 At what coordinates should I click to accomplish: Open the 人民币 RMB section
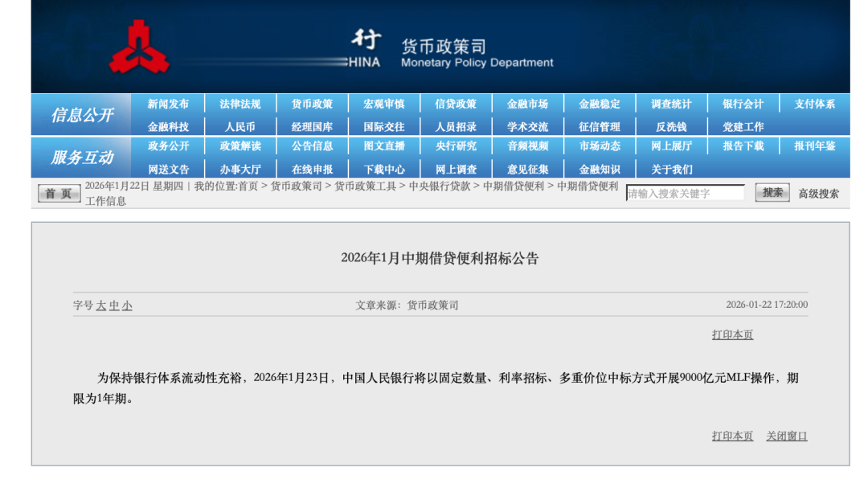click(239, 125)
